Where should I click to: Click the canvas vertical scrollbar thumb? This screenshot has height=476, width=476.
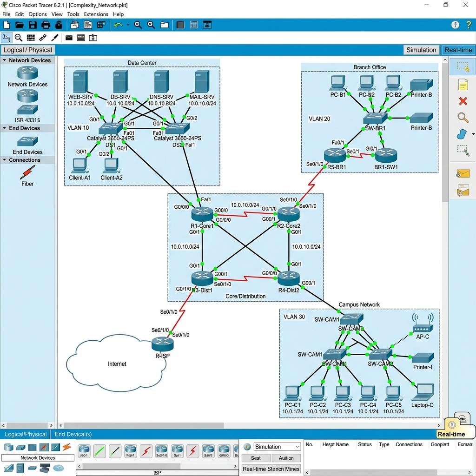coord(445,132)
